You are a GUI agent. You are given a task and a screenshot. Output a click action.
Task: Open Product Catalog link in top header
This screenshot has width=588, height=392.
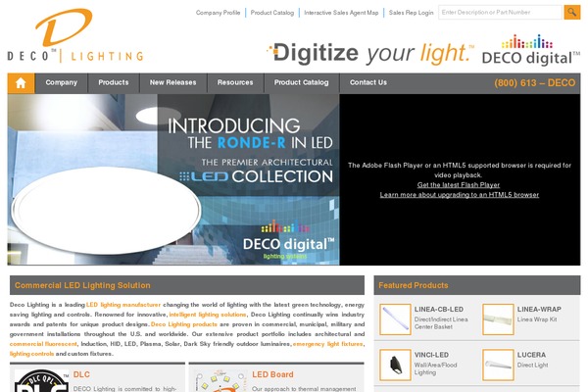tap(272, 13)
